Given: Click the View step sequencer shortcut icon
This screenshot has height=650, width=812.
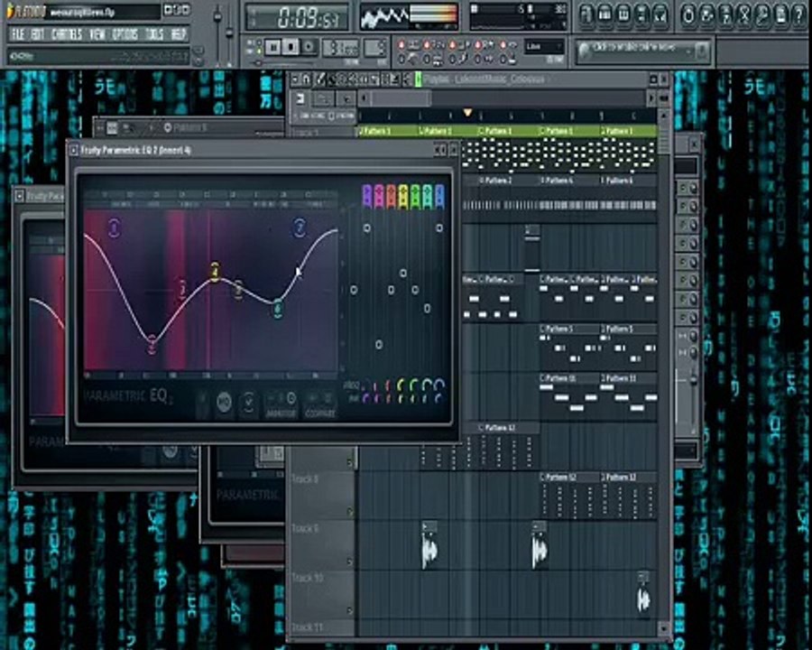Looking at the screenshot, I should [604, 15].
